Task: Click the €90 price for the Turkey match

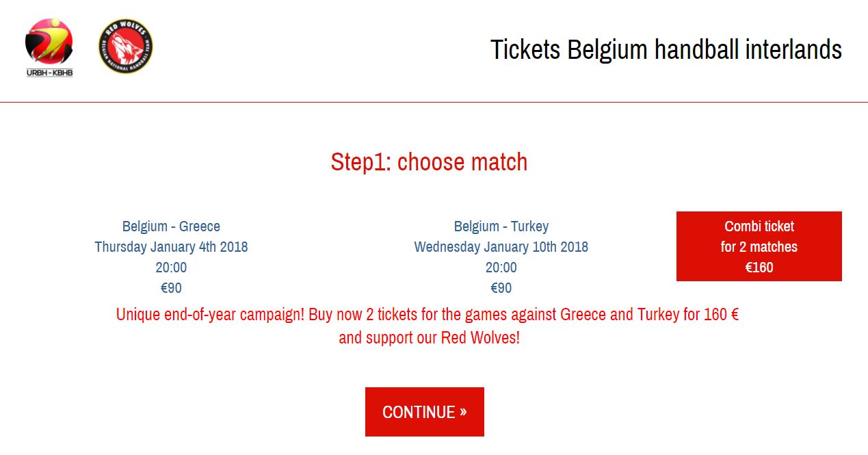Action: click(x=501, y=287)
